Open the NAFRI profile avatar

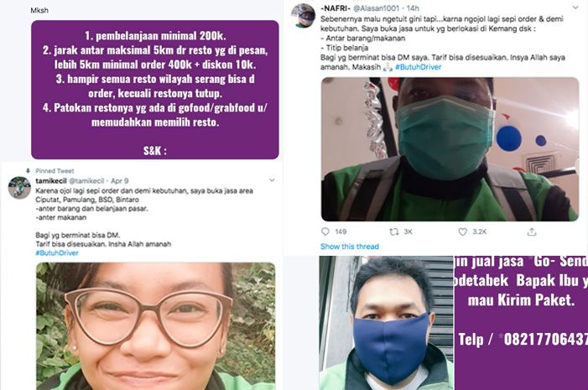303,16
